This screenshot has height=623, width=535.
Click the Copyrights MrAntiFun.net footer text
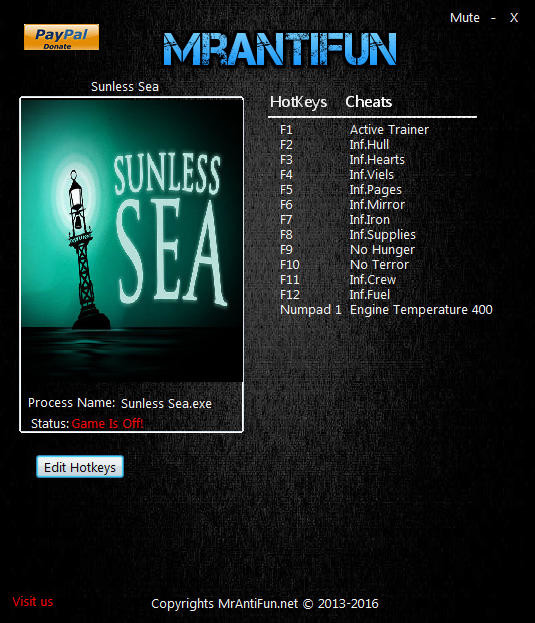click(265, 604)
